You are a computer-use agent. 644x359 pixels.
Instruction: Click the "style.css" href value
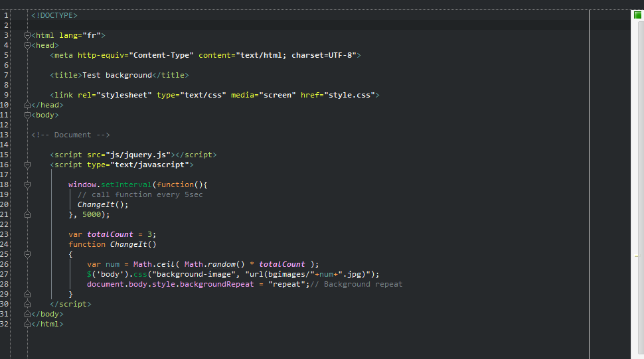click(349, 95)
